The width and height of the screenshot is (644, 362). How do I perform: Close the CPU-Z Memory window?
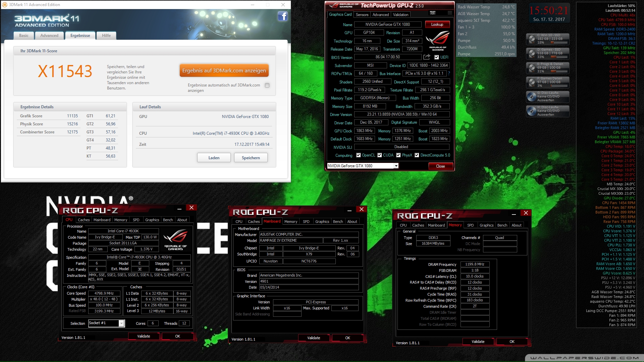click(526, 213)
